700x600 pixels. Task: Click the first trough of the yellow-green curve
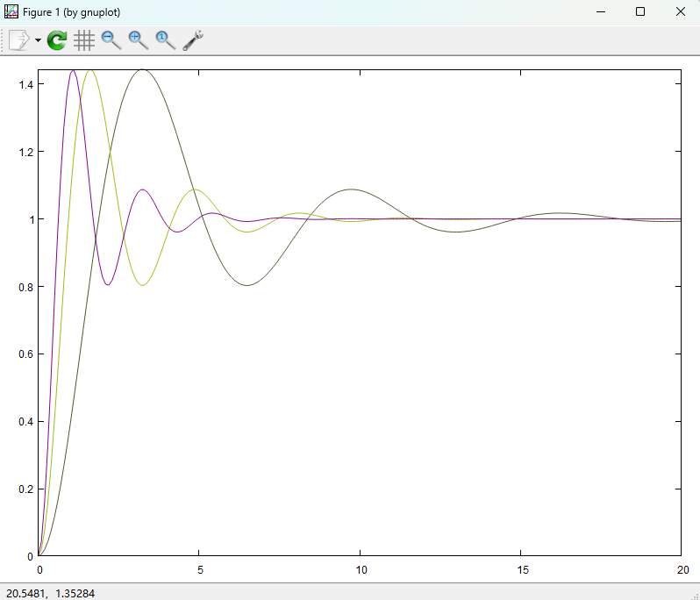point(142,284)
